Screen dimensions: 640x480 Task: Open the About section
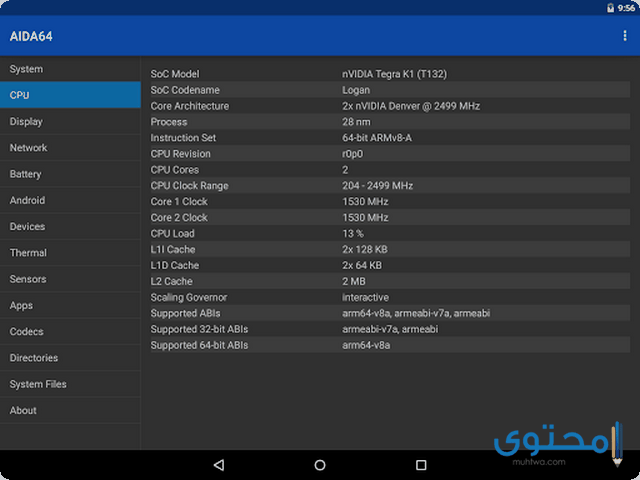point(70,410)
